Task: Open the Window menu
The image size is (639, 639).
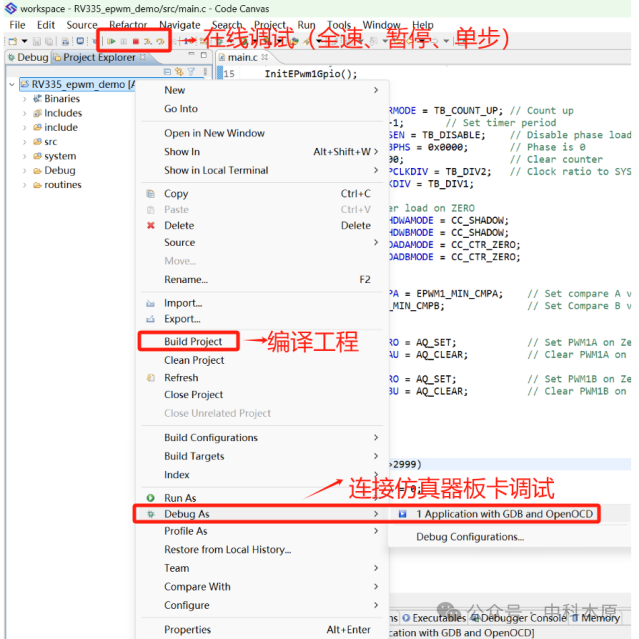Action: 381,25
